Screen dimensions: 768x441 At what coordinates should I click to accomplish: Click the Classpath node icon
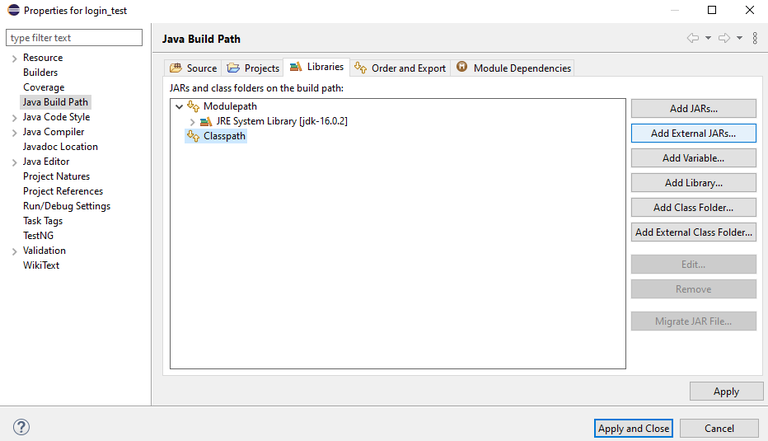(x=193, y=136)
